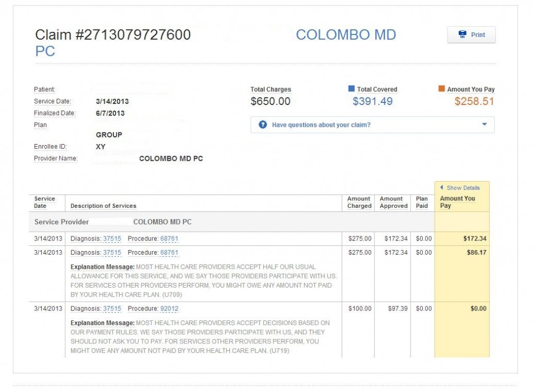Click the underlined Enrollee ID label
This screenshot has width=535, height=392.
(x=50, y=147)
